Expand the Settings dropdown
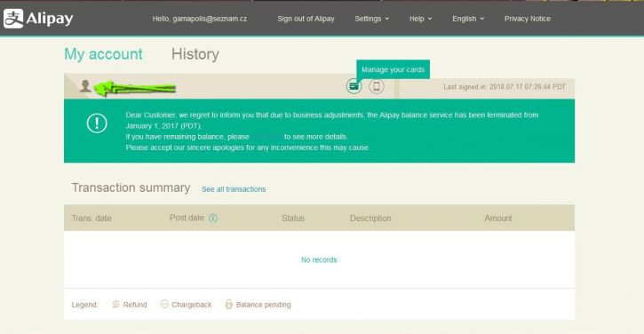The image size is (644, 334). tap(371, 19)
